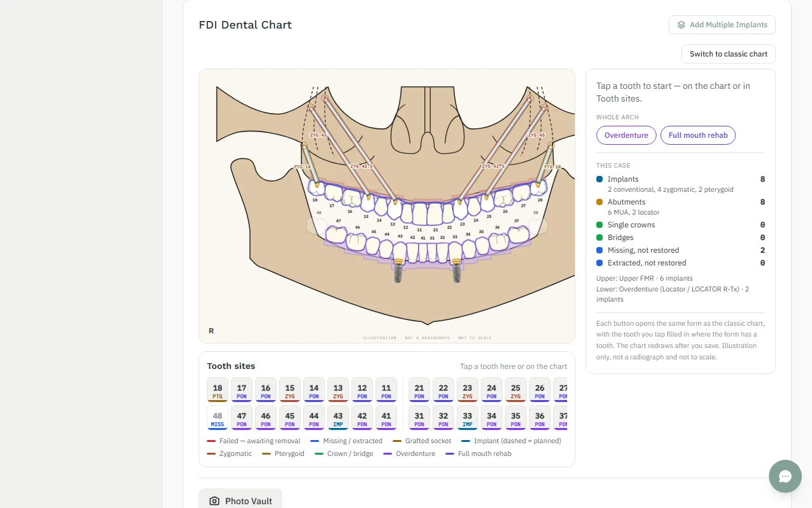This screenshot has height=508, width=812.
Task: Select tooth site 41
Action: point(386,418)
